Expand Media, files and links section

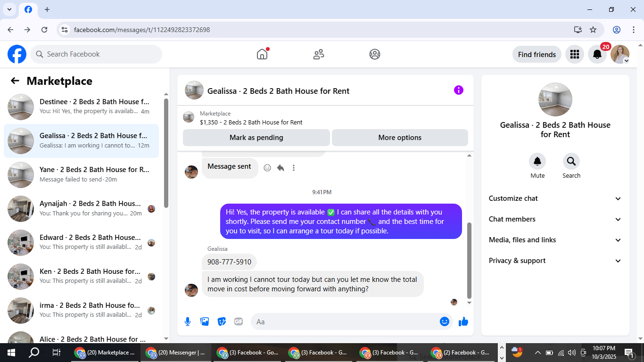tap(555, 240)
